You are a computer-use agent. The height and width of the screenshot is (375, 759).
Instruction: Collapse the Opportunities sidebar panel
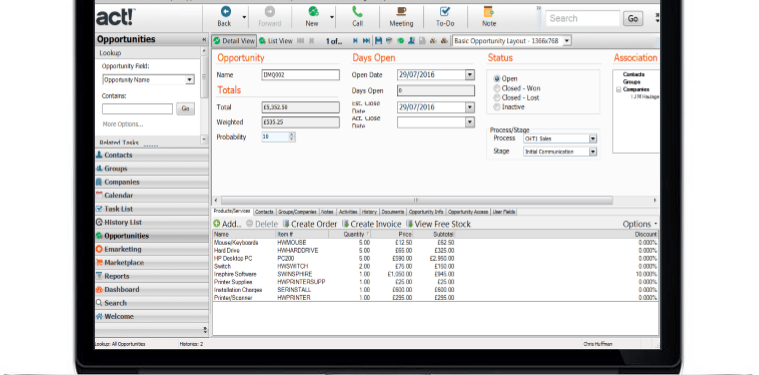pyautogui.click(x=204, y=40)
